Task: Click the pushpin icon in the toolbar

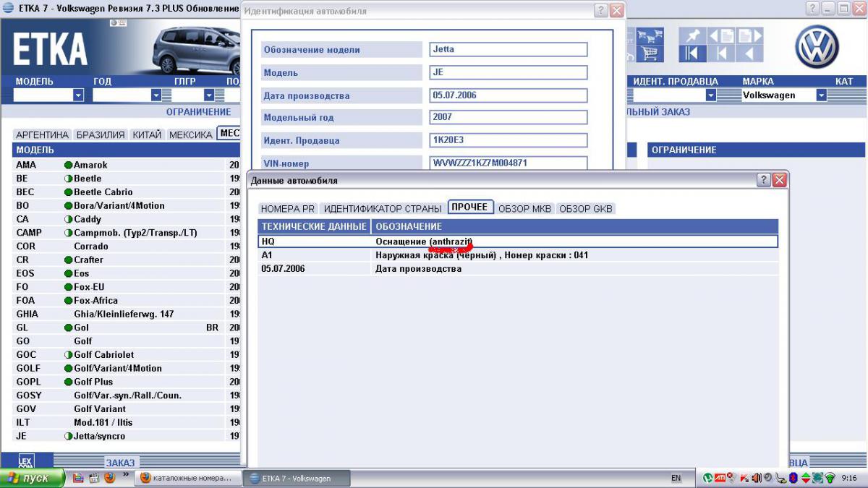Action: (x=693, y=36)
